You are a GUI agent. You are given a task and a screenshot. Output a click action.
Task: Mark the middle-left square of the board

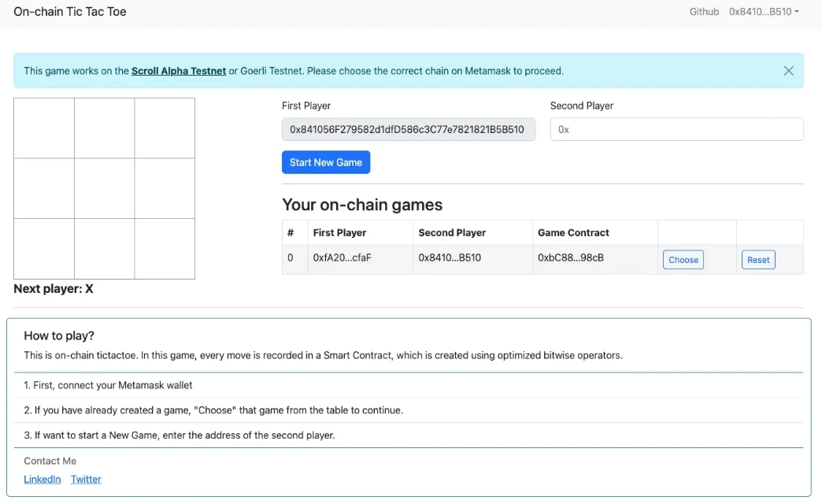click(x=44, y=188)
